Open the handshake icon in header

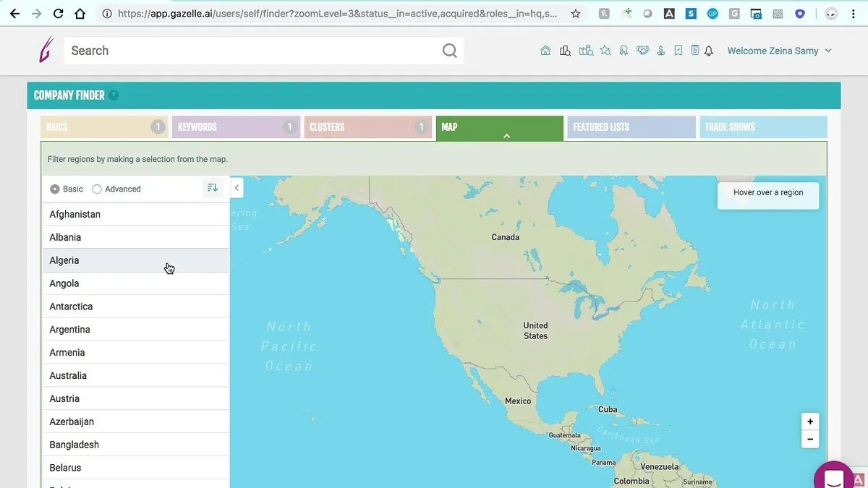tap(642, 51)
